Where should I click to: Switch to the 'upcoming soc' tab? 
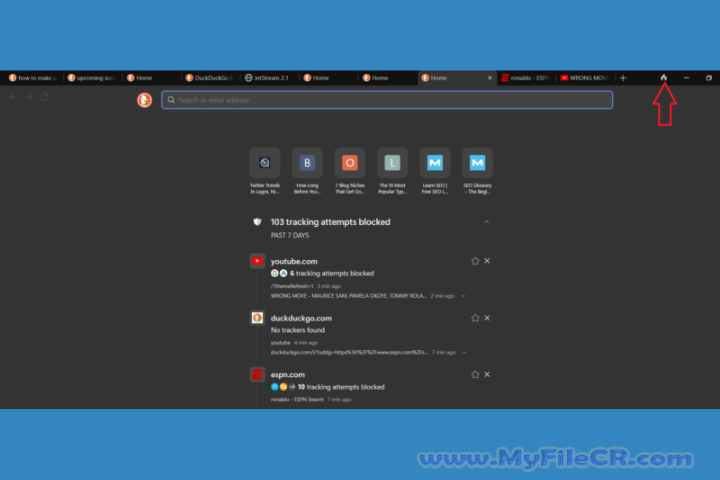click(92, 78)
